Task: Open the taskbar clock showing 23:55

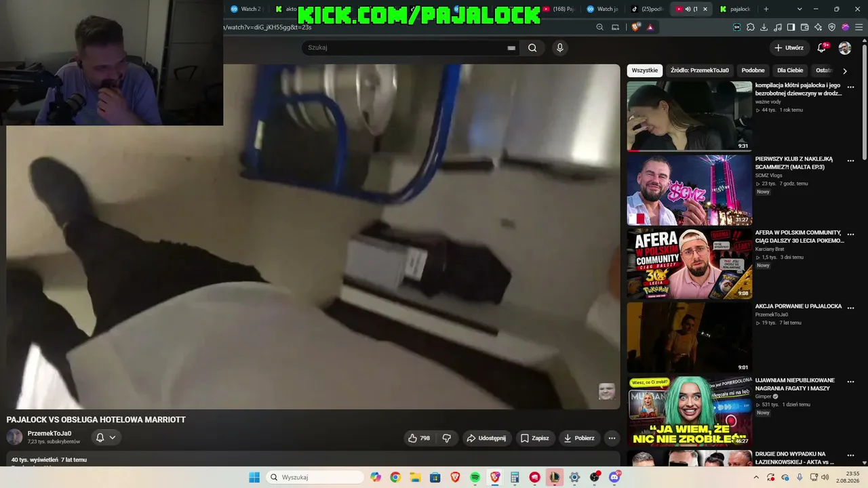Action: [x=848, y=477]
